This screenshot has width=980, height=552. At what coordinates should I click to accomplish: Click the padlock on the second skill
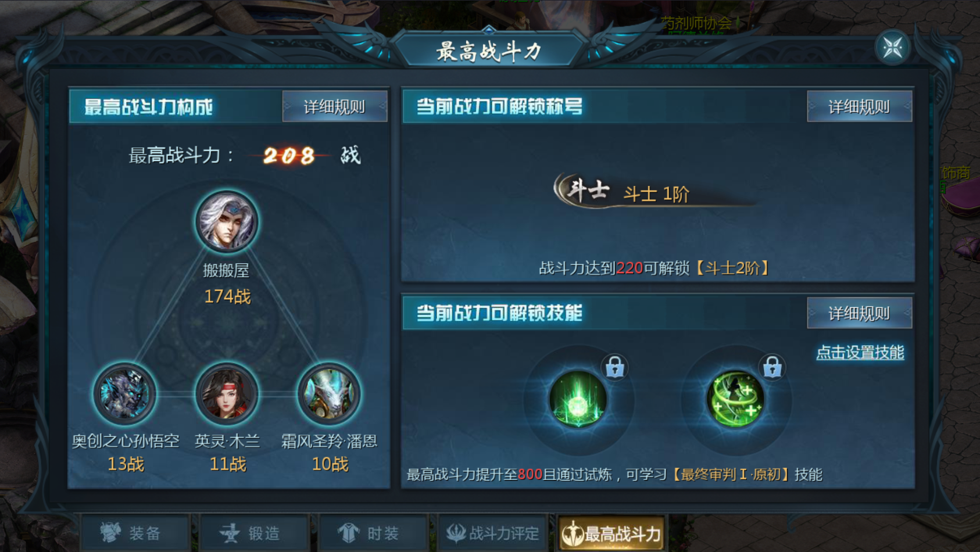(772, 367)
